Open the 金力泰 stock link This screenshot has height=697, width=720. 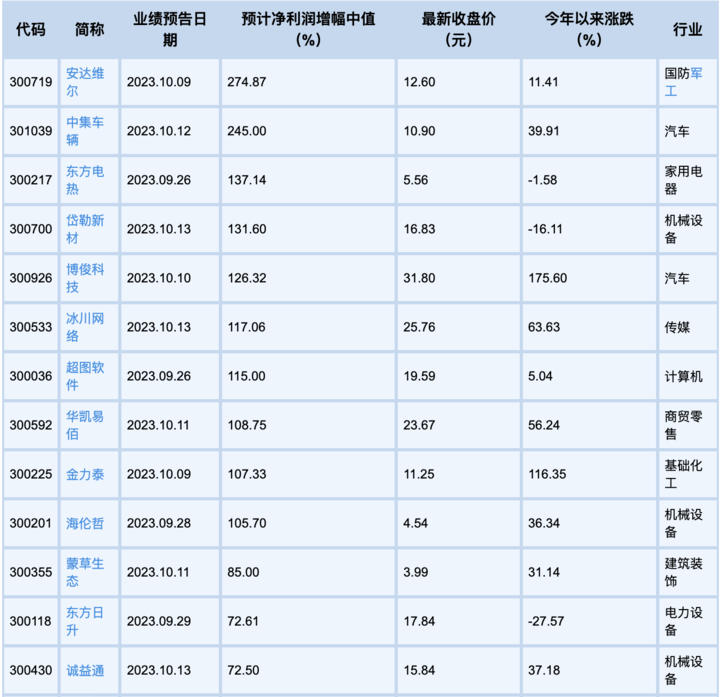[85, 474]
